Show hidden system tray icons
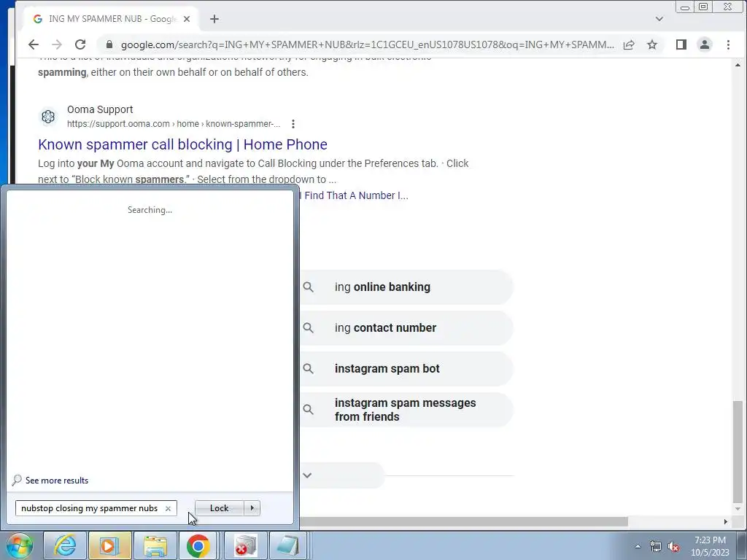Image resolution: width=747 pixels, height=560 pixels. (638, 546)
